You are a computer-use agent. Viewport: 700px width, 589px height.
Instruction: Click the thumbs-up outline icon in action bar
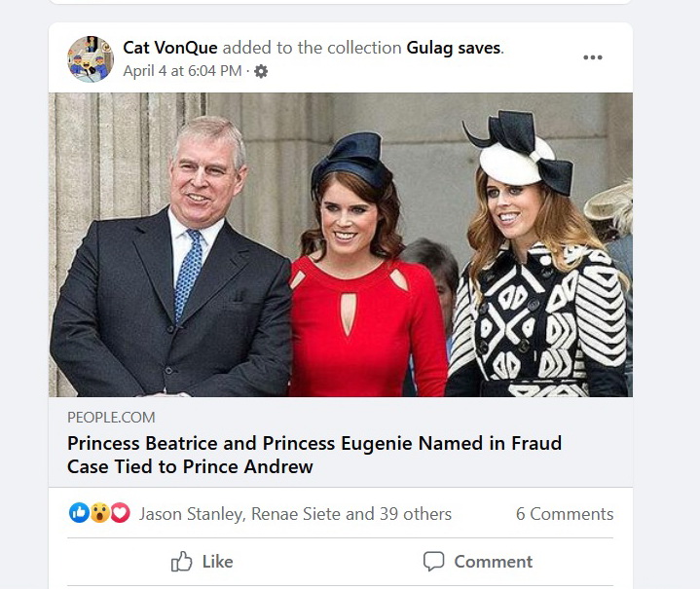(x=182, y=562)
